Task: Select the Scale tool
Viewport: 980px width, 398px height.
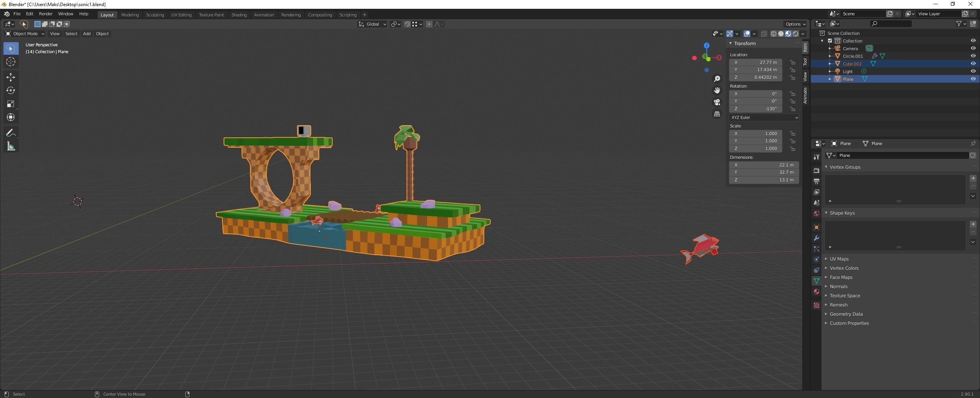Action: click(11, 104)
